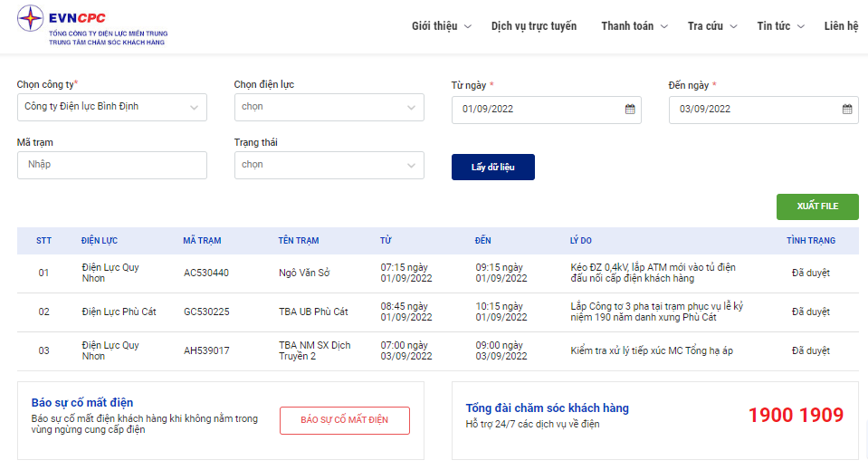Expand the Tin tức menu chevron
Image resolution: width=868 pixels, height=470 pixels.
tap(800, 26)
